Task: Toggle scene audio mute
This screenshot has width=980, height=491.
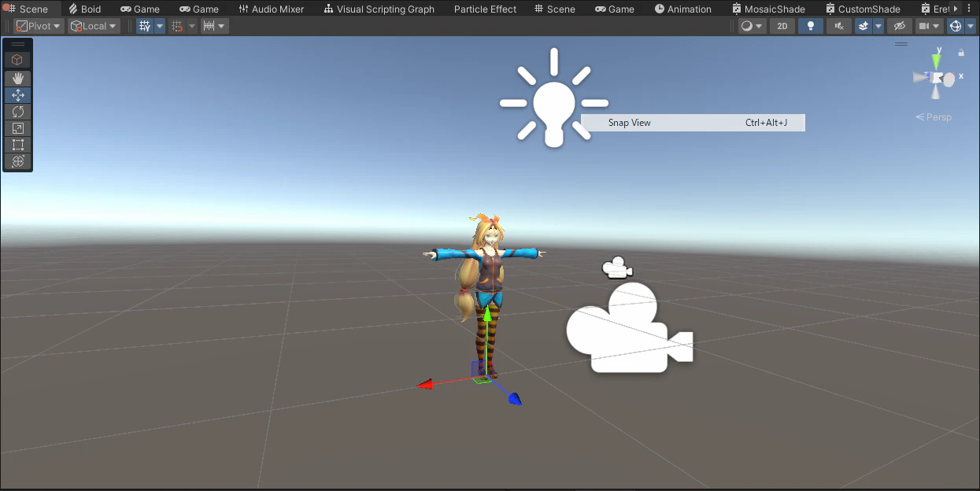Action: (x=839, y=26)
